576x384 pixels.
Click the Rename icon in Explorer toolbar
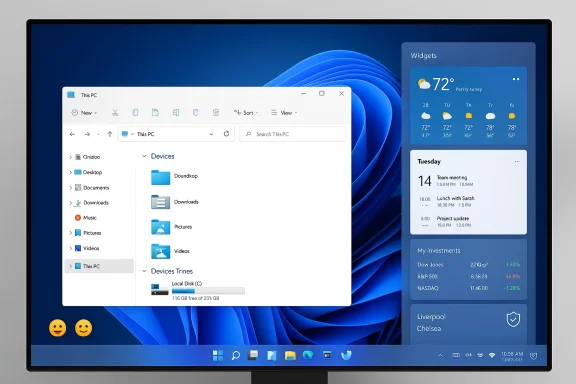pyautogui.click(x=176, y=112)
